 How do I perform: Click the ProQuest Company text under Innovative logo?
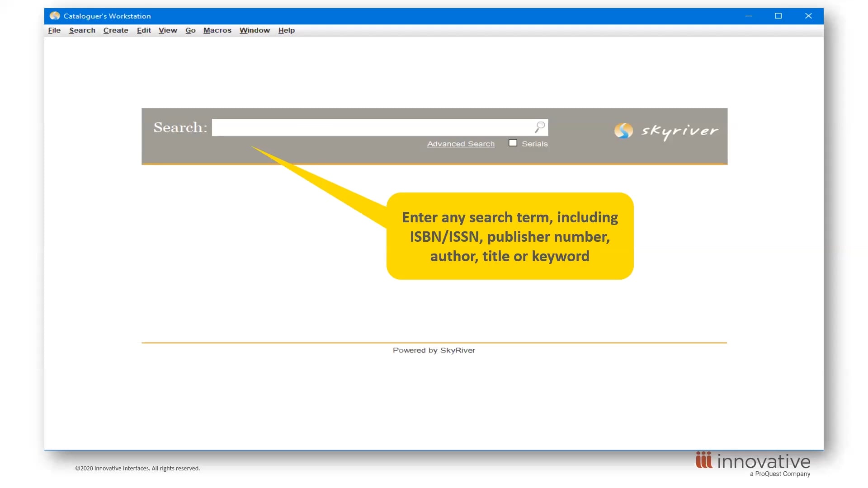point(780,474)
